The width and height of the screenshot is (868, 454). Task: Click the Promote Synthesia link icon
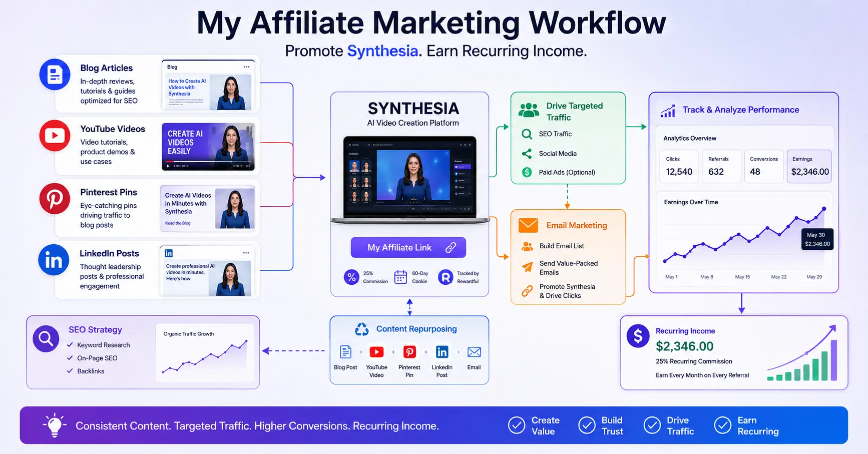(527, 291)
